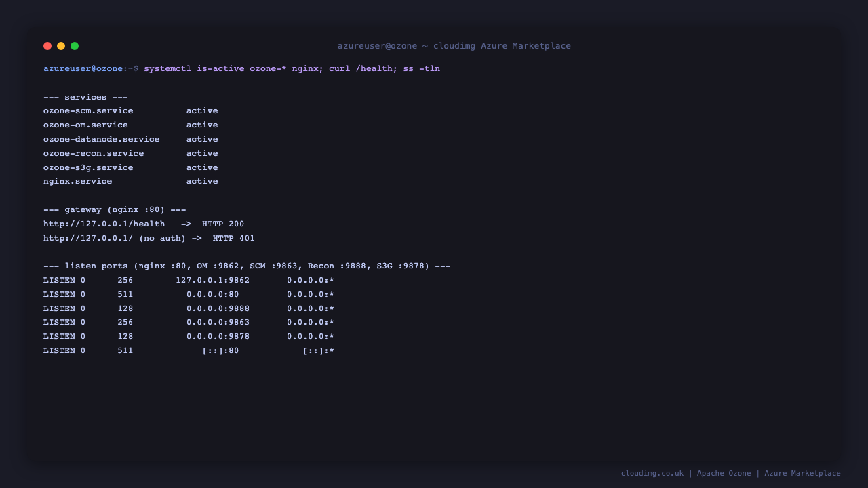Screen dimensions: 868x488
Task: Click the gateway (nginx :80) heading
Action: [115, 210]
